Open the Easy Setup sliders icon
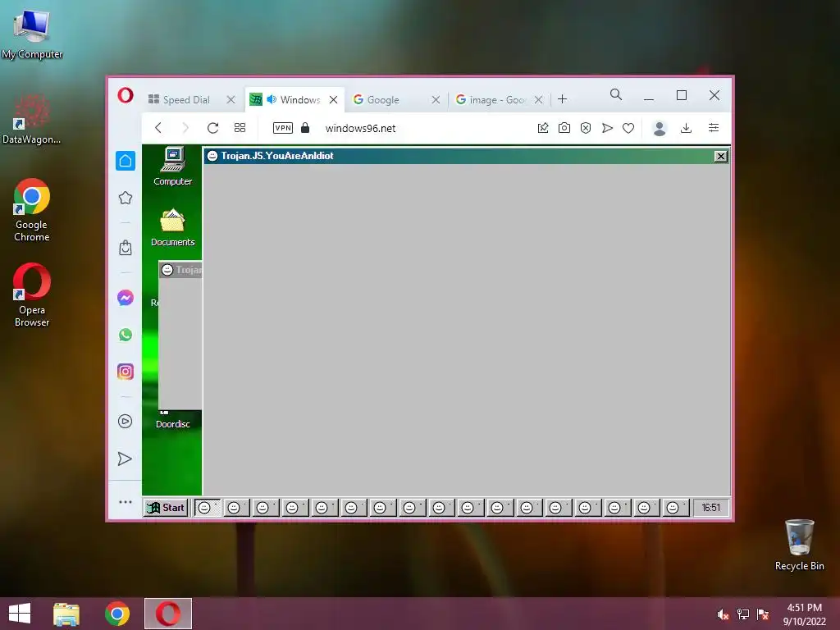The width and height of the screenshot is (840, 630). [x=714, y=127]
